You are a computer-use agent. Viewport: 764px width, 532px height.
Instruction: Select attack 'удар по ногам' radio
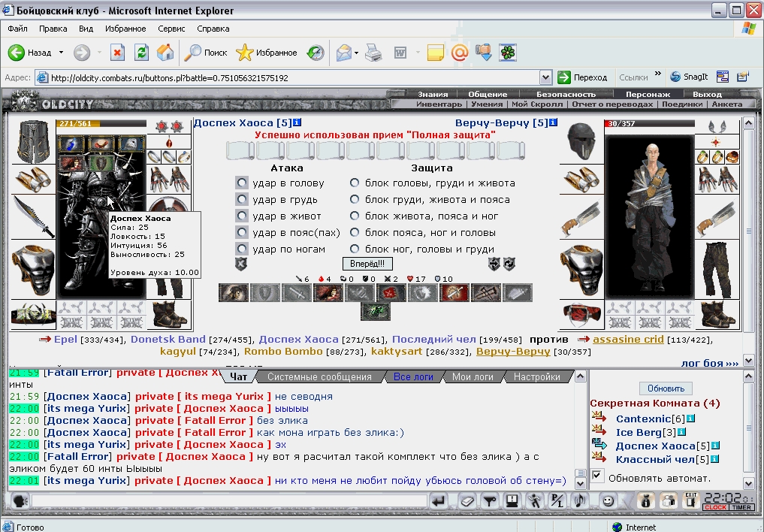click(242, 249)
